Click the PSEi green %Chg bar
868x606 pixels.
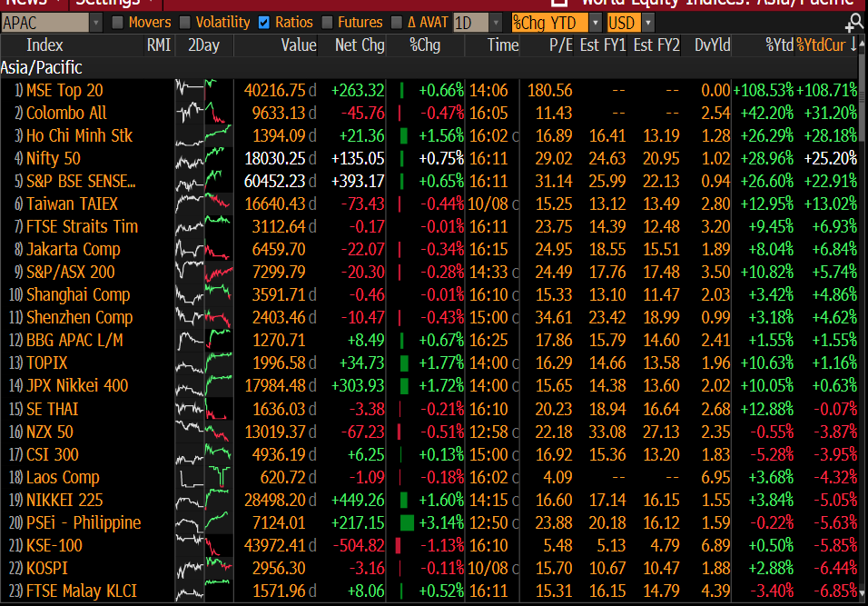pyautogui.click(x=407, y=522)
